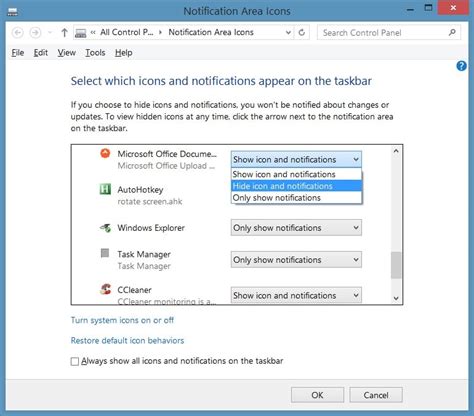474x416 pixels.
Task: Open the Help menu
Action: tap(124, 53)
